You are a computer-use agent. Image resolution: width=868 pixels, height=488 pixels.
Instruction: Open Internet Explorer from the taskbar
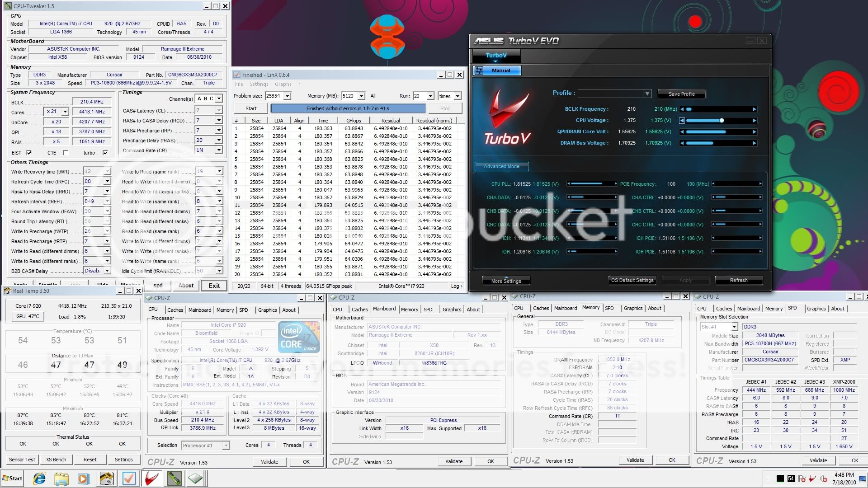[40, 479]
